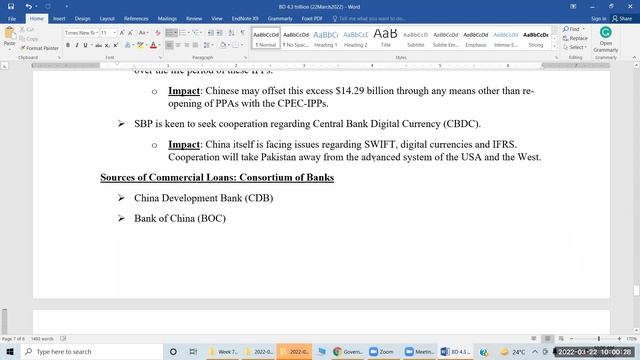Click the Format Painter tool
640x360 pixels.
tap(40, 48)
